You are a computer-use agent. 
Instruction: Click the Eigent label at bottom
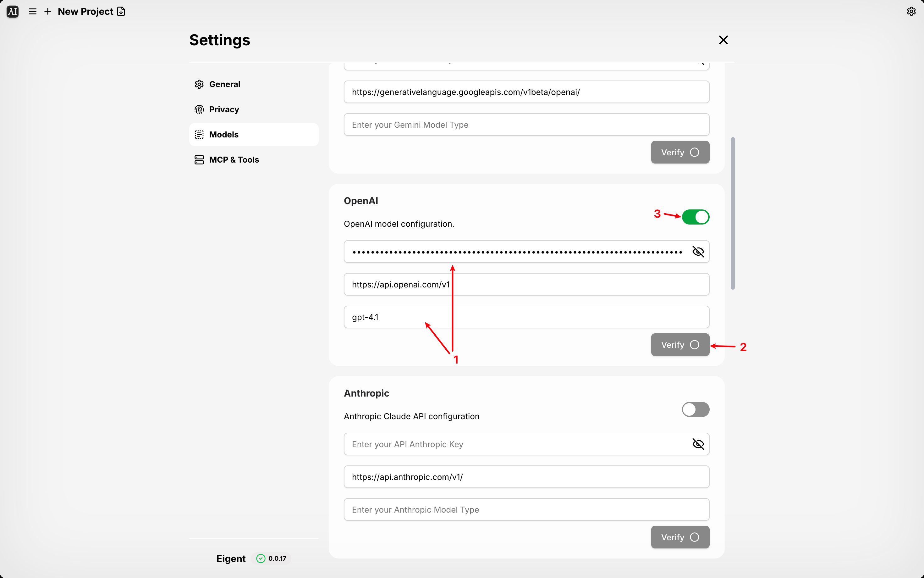pos(231,559)
